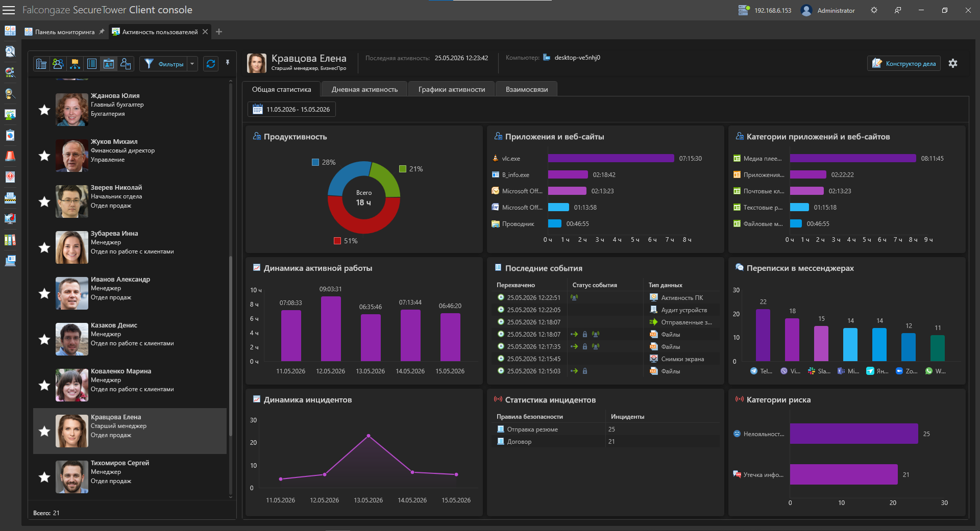
Task: Switch to Дневная активность tab
Action: 364,89
